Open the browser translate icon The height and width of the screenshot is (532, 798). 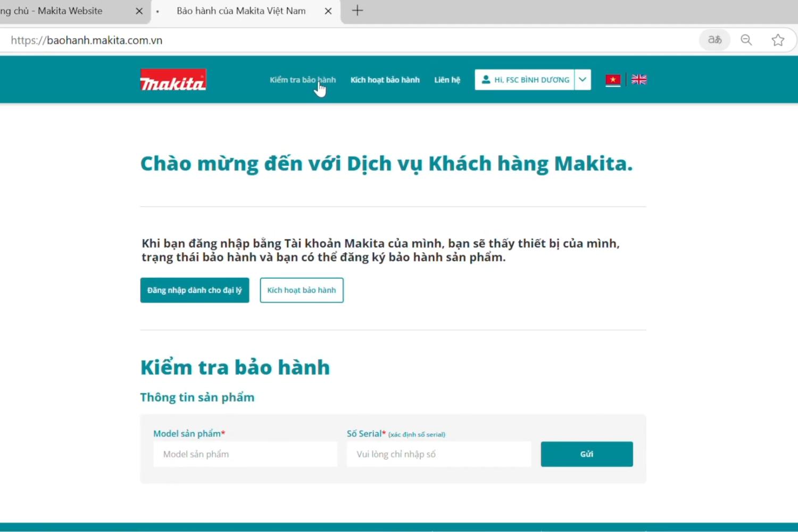tap(714, 40)
